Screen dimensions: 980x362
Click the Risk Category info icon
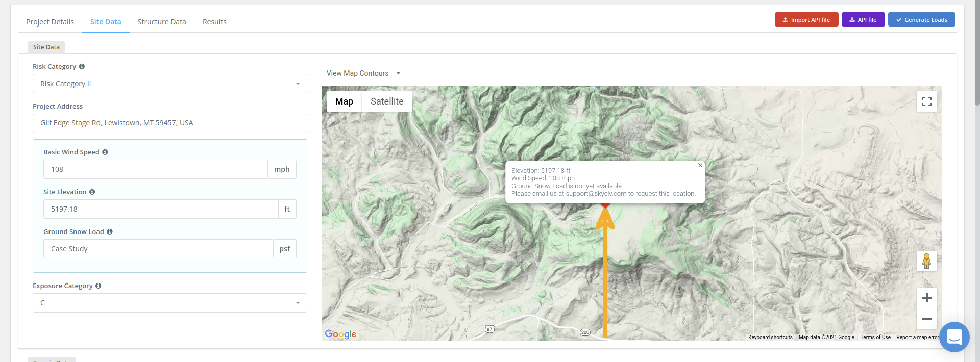[x=82, y=67]
